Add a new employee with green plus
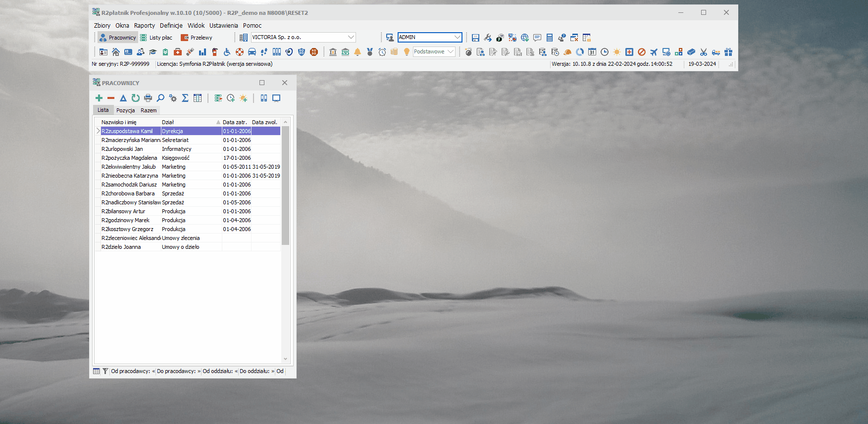The image size is (868, 424). click(99, 98)
